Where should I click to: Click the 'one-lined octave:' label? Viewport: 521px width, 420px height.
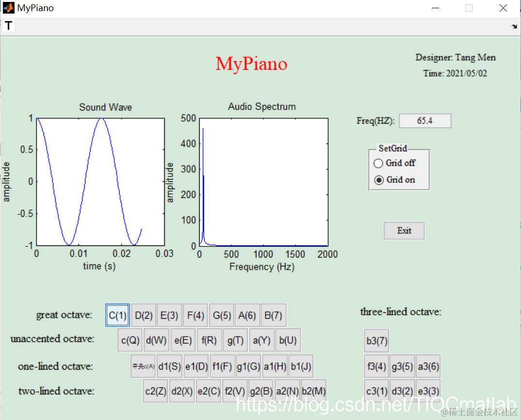[x=55, y=366]
